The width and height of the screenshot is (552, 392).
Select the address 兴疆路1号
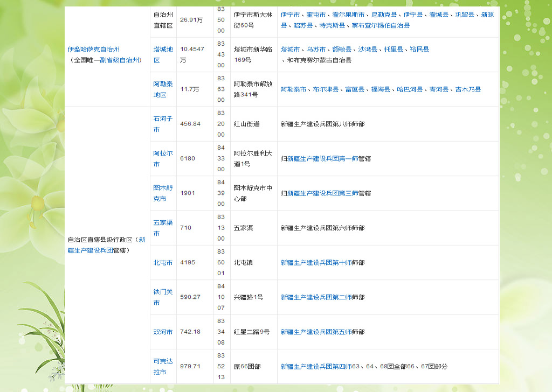[x=248, y=297]
